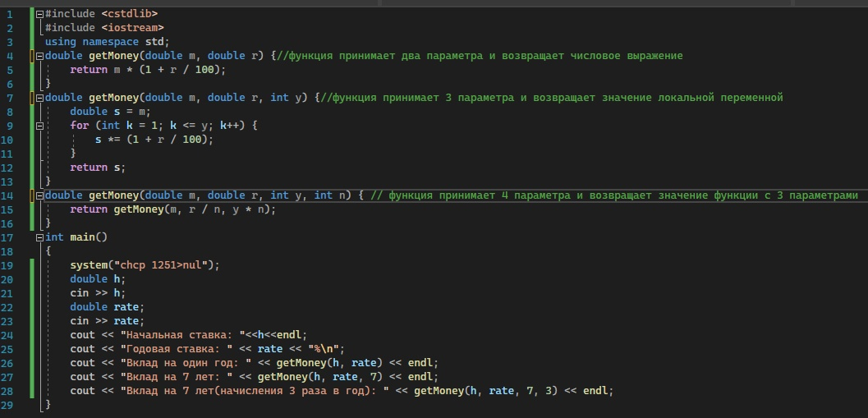868x418 pixels.
Task: Collapse the three-parameter getMoney function on line 7
Action: tap(40, 98)
